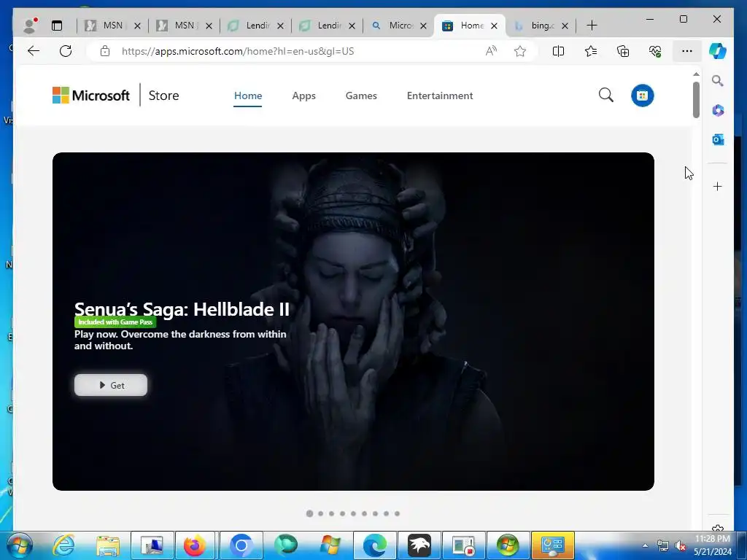Show hidden tray icons arrow
The width and height of the screenshot is (747, 560).
point(645,545)
